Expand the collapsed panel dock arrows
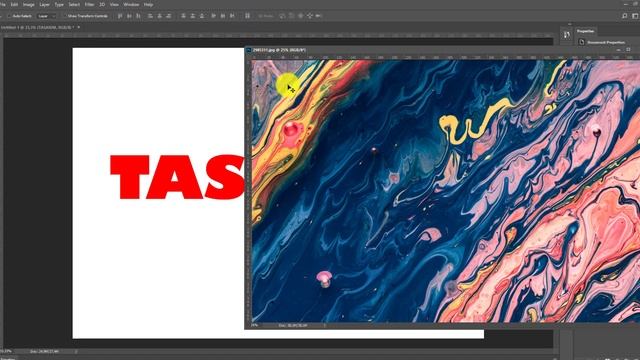This screenshot has width=640, height=360. point(570,24)
